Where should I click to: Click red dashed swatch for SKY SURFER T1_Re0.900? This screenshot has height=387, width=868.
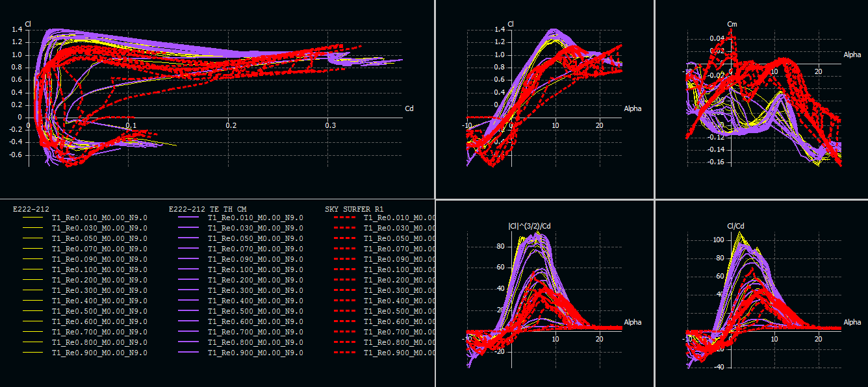click(x=344, y=353)
